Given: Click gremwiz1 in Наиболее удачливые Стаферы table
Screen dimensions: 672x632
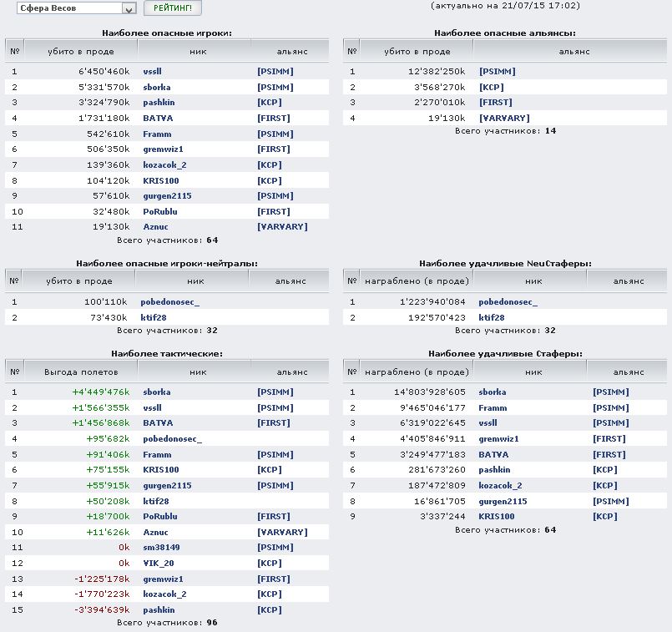Looking at the screenshot, I should 498,439.
